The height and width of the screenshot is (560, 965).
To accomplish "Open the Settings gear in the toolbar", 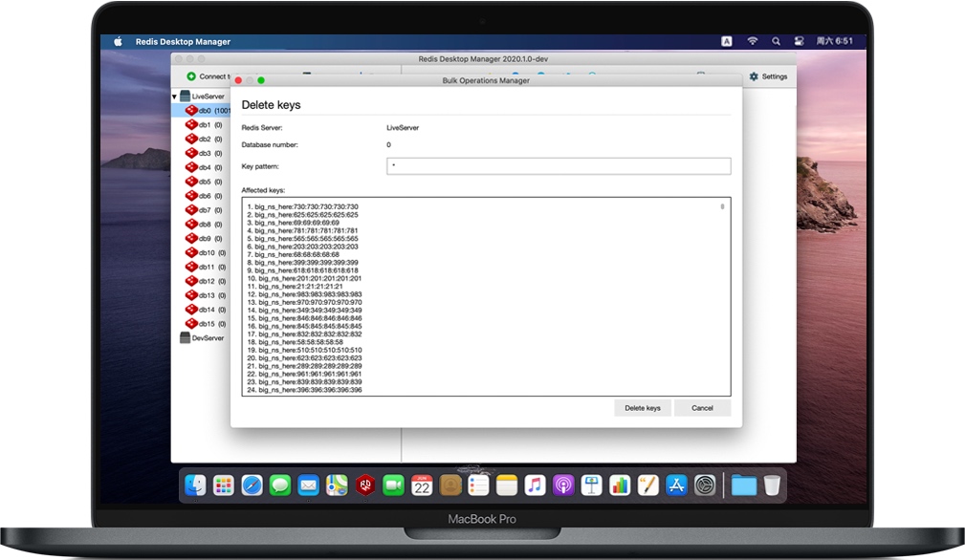I will click(754, 75).
